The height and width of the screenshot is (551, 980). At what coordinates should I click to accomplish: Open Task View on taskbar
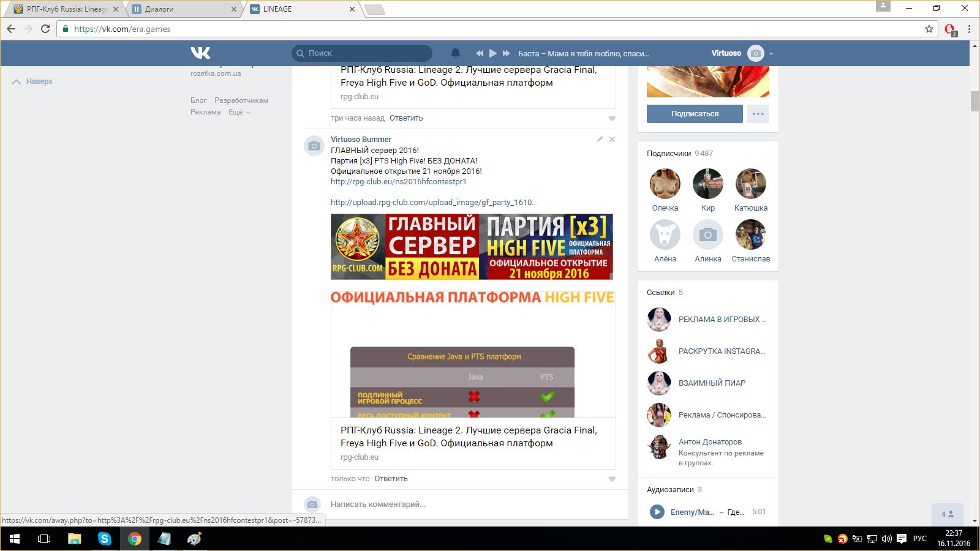44,539
